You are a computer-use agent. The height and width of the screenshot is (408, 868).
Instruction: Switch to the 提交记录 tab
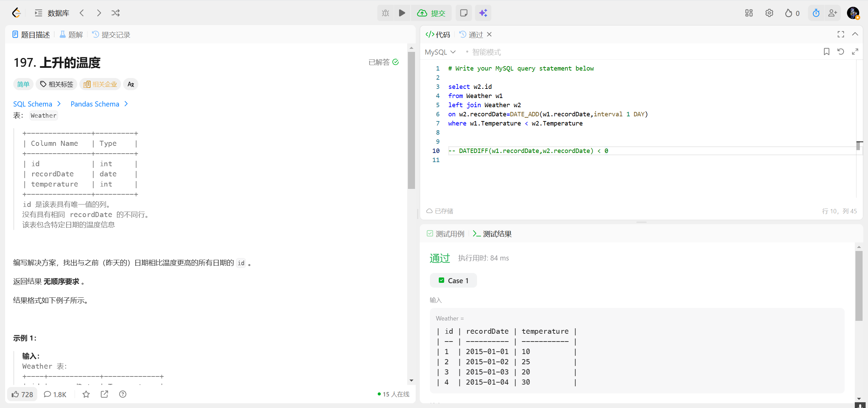(111, 35)
